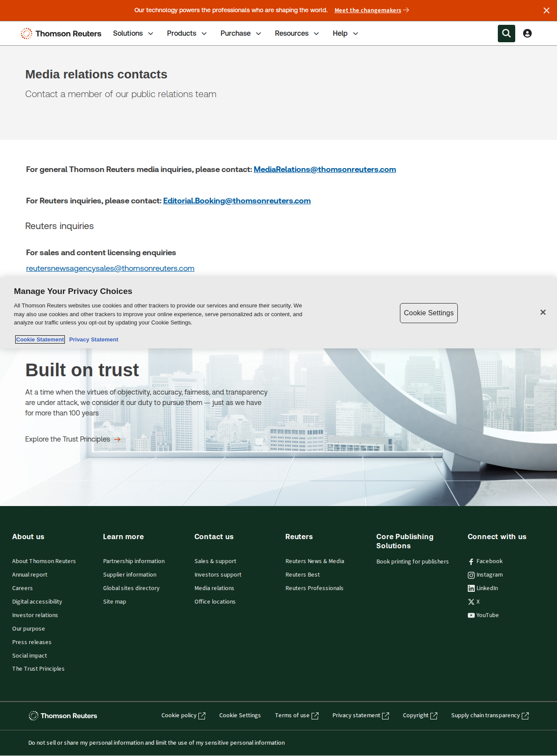Open Sales & support footer link
Image resolution: width=557 pixels, height=756 pixels.
pos(215,561)
